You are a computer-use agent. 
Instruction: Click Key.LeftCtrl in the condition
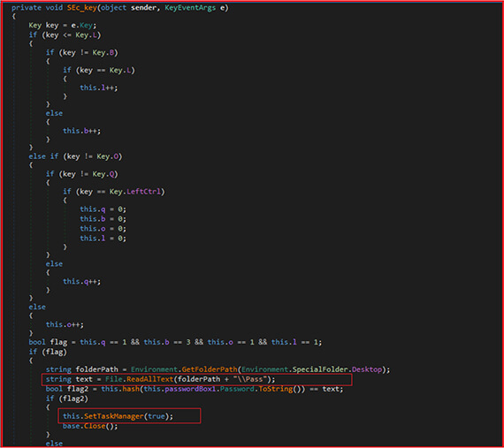tap(135, 192)
